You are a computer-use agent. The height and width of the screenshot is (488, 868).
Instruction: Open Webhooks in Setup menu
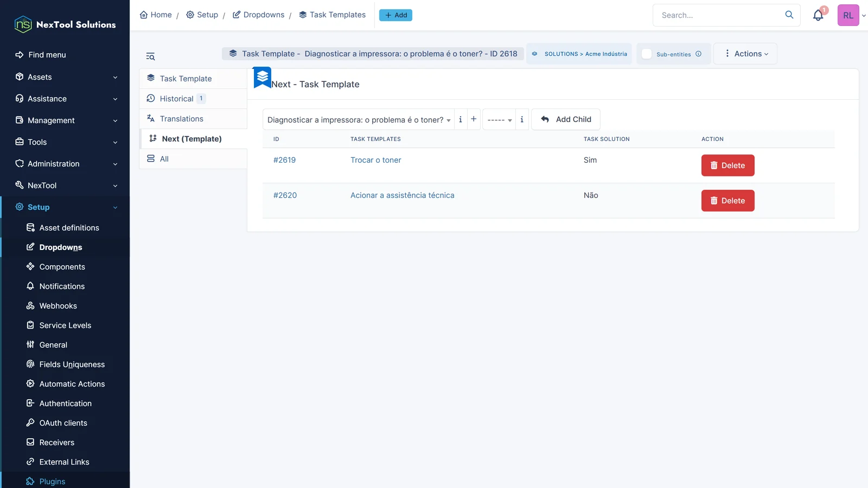[x=58, y=306]
